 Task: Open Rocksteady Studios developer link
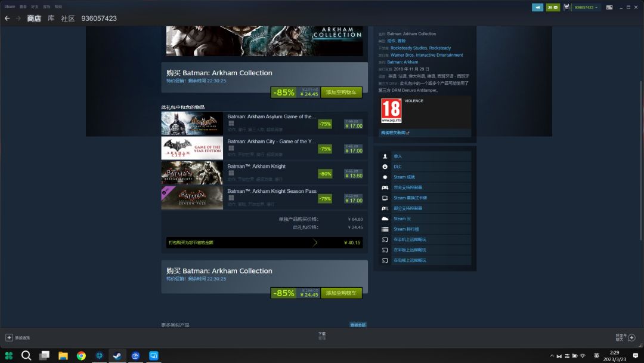pos(408,48)
